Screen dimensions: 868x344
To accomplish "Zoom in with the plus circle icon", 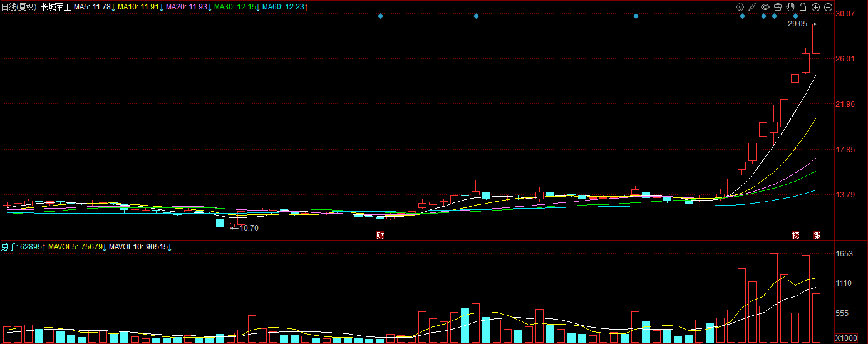I will pos(815,7).
